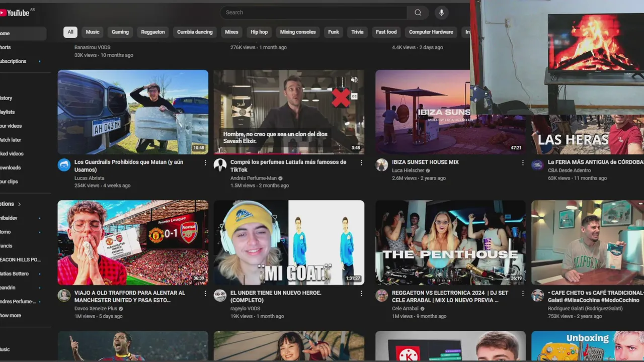Start voice search with microphone icon
The width and height of the screenshot is (644, 362).
point(441,13)
